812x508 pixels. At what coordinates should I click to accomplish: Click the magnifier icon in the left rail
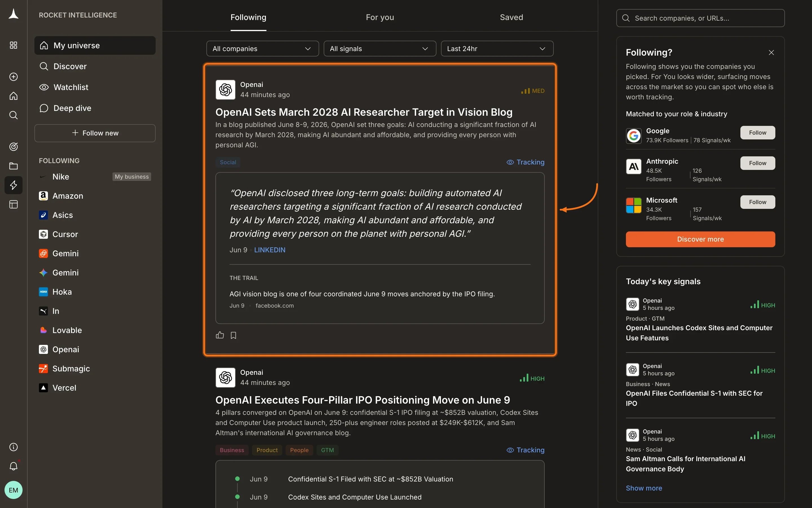tap(14, 115)
